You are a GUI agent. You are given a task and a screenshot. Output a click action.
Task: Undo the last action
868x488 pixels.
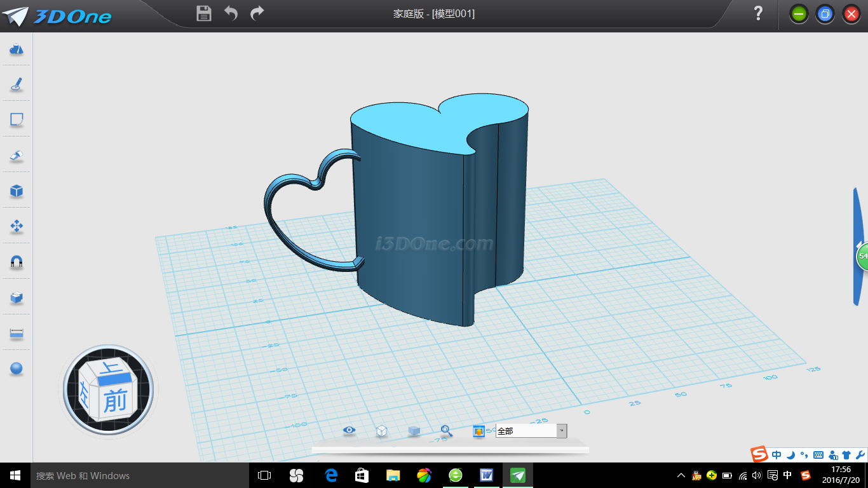tap(231, 13)
